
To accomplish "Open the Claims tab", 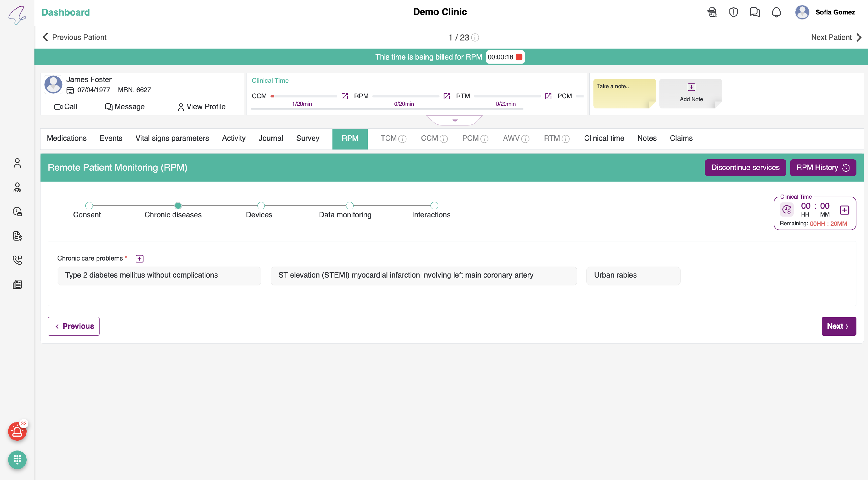I will coord(681,138).
